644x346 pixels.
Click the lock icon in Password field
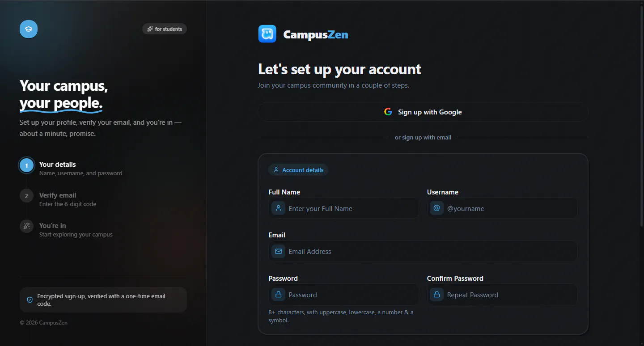[278, 295]
